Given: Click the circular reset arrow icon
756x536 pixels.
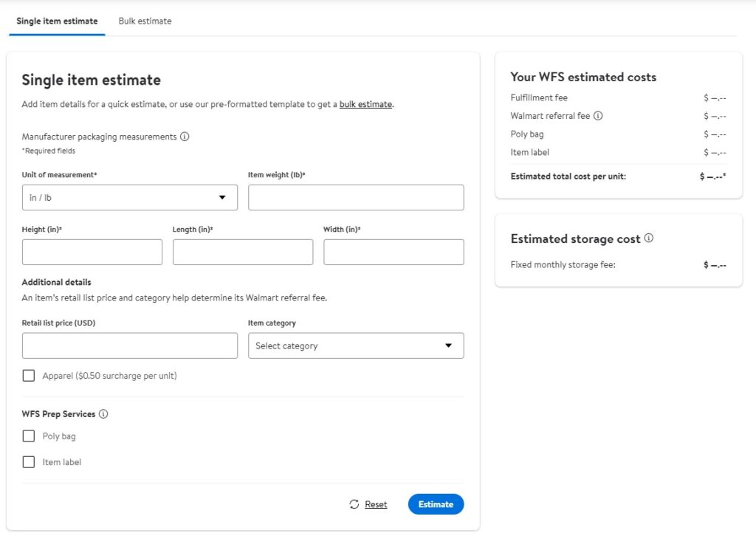Looking at the screenshot, I should (x=354, y=504).
